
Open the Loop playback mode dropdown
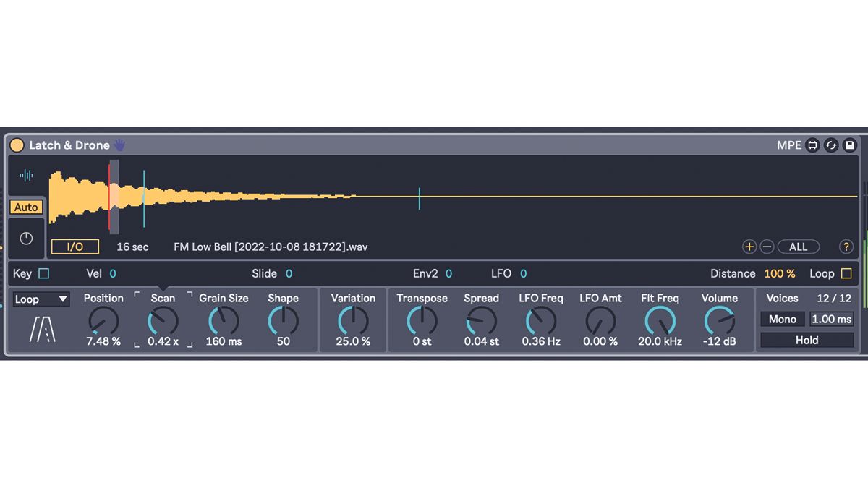point(41,299)
